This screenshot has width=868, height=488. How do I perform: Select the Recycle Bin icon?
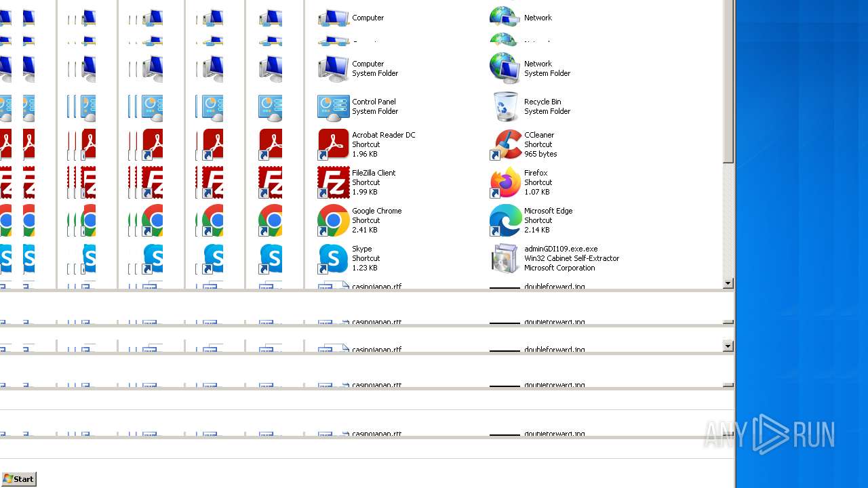pos(505,106)
